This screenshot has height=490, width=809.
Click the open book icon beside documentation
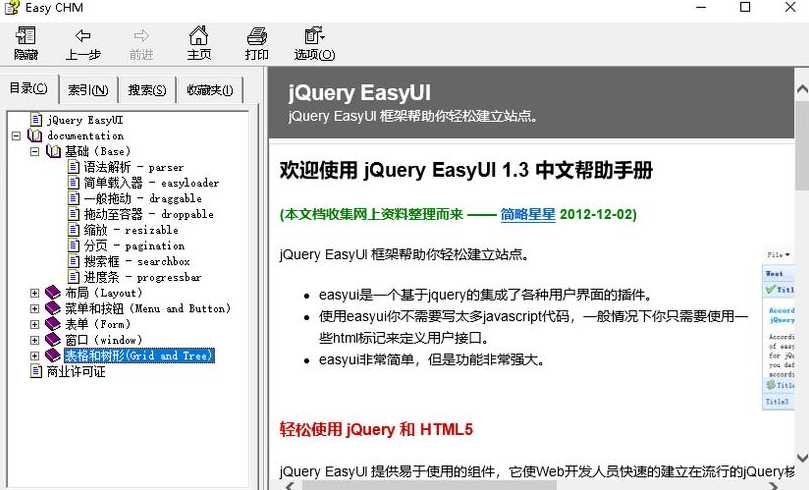[35, 136]
